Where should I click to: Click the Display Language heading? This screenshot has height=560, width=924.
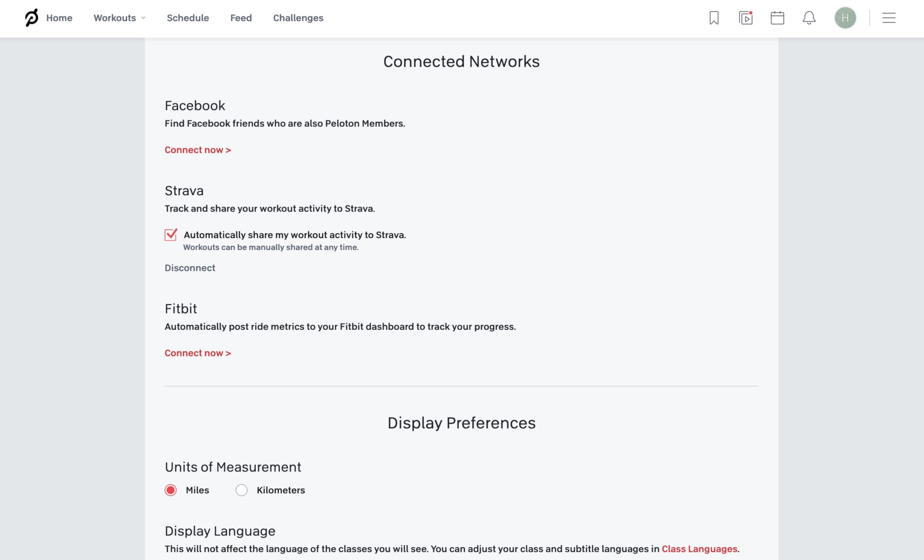click(x=220, y=531)
